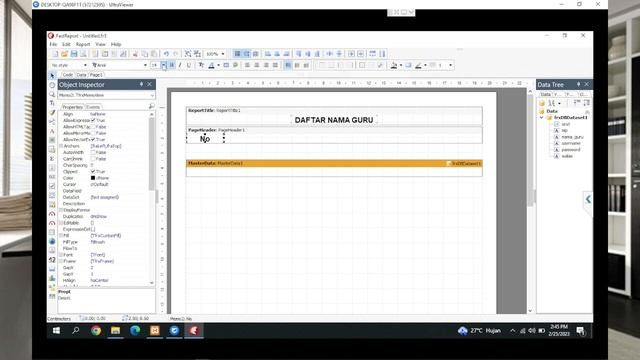Pin the Data Tree panel
The image size is (640, 360).
[578, 84]
